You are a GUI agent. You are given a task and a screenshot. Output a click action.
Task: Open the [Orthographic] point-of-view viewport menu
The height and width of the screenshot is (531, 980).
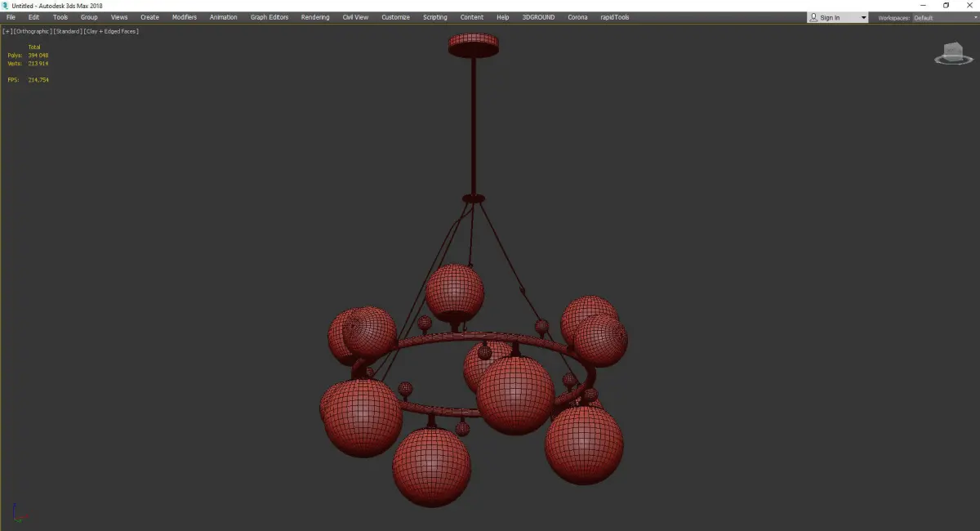[x=33, y=31]
